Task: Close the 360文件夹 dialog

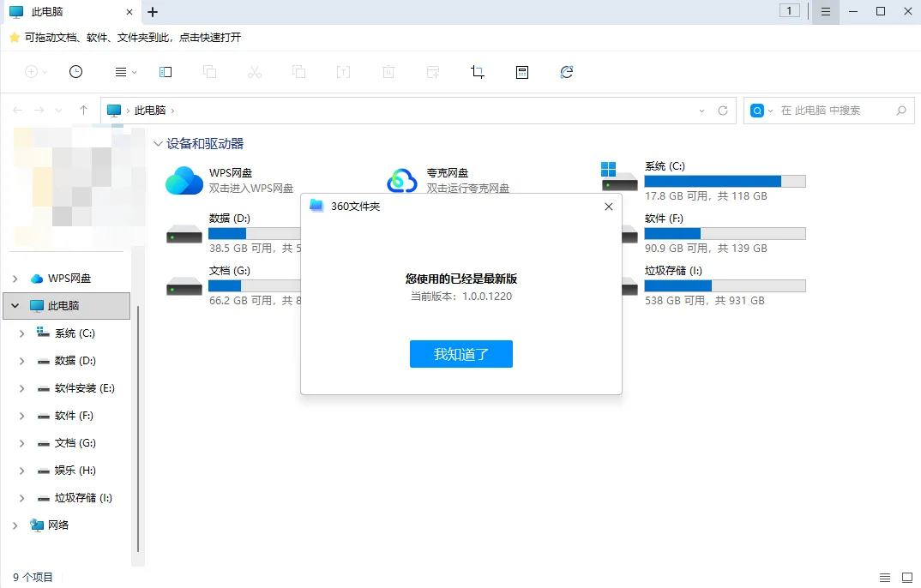Action: tap(609, 207)
